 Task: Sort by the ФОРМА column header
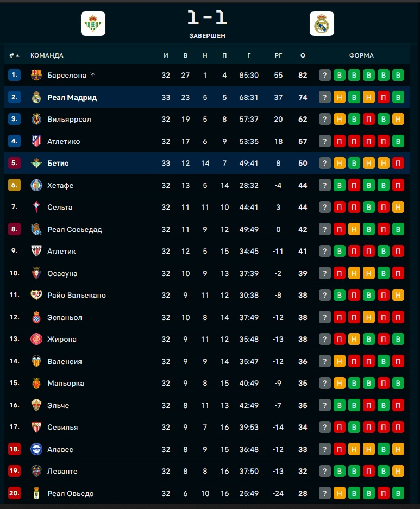click(x=361, y=55)
